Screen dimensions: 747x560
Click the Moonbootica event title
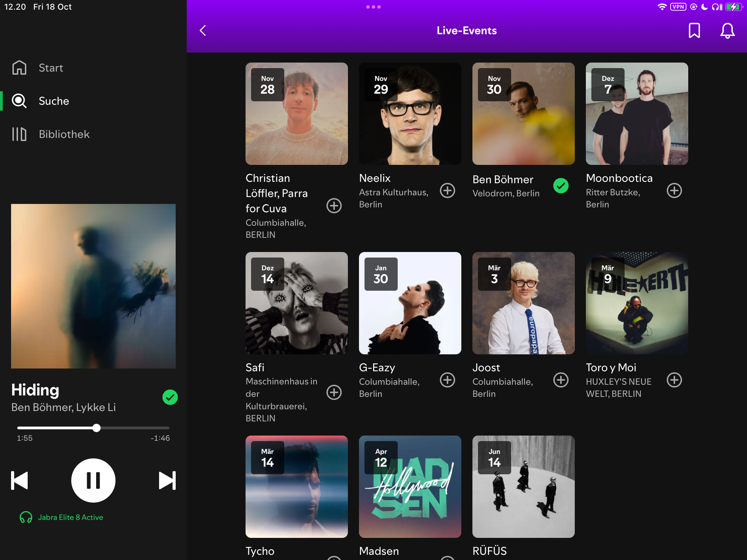(x=619, y=178)
